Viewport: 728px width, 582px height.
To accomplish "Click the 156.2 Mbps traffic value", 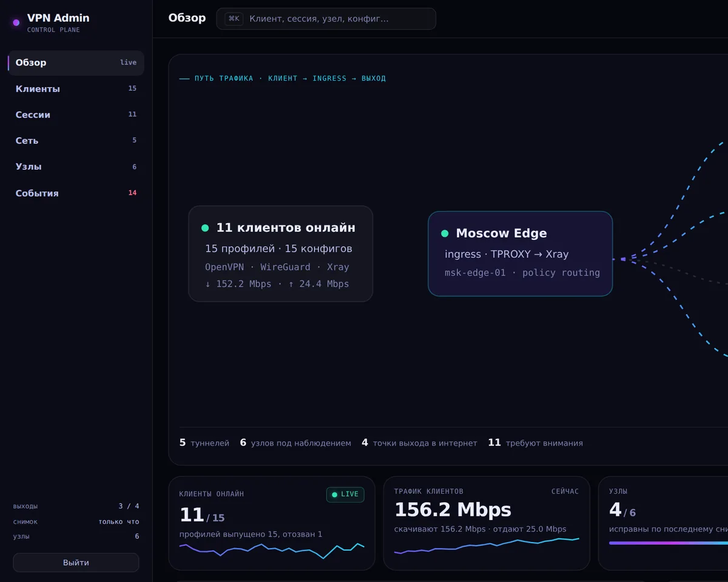I will click(453, 510).
